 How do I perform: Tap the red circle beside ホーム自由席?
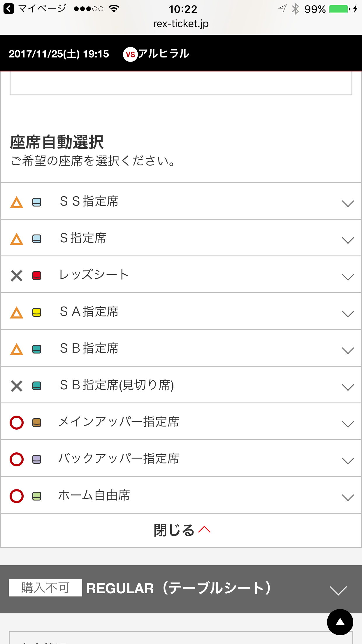(x=17, y=496)
